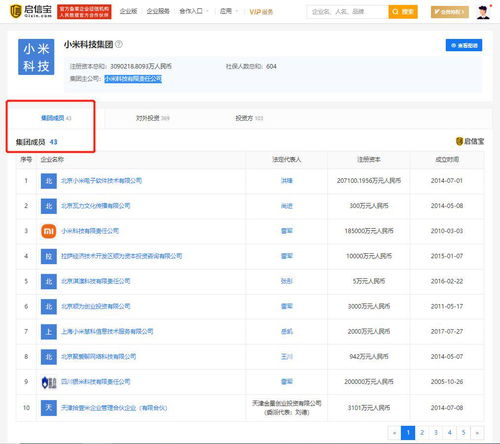
Task: Go to page 3 in pagination
Action: tap(436, 433)
